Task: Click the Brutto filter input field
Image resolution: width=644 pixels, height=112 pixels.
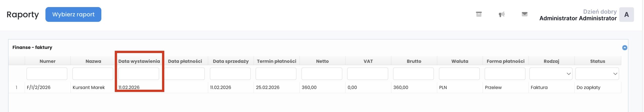Action: [x=413, y=74]
